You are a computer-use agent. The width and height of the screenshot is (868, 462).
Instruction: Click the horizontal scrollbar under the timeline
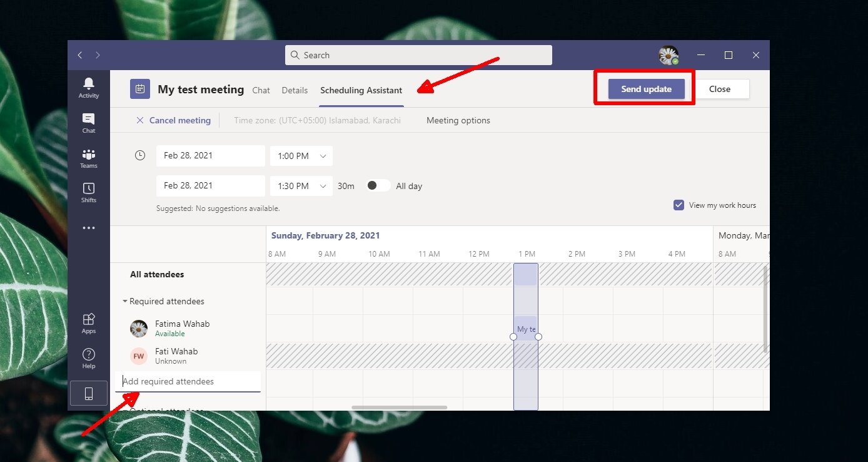[399, 408]
